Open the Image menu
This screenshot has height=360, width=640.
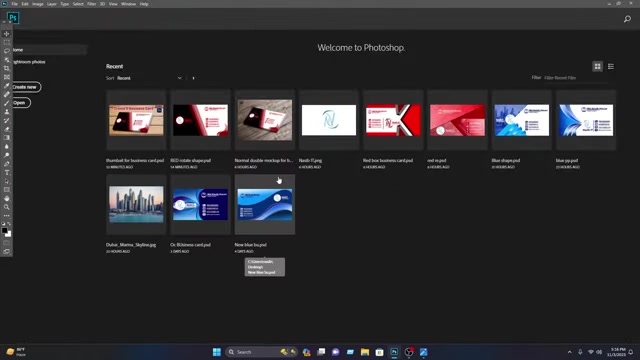(x=38, y=4)
